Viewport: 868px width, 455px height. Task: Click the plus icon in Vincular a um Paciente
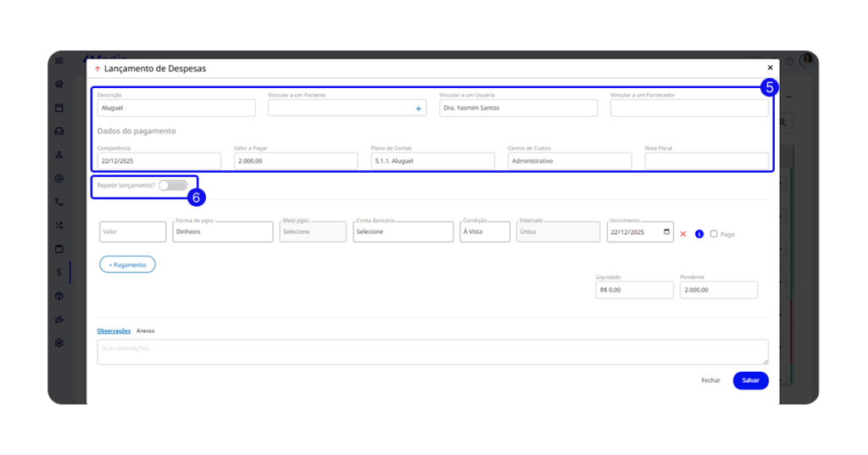tap(418, 108)
